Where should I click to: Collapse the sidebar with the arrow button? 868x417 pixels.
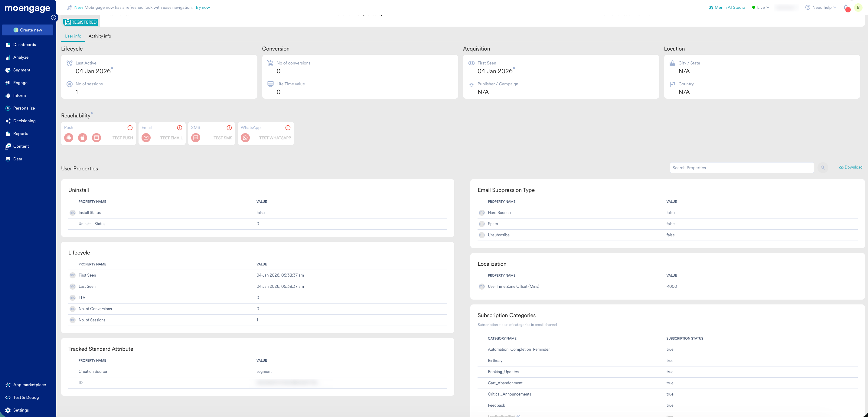click(54, 18)
